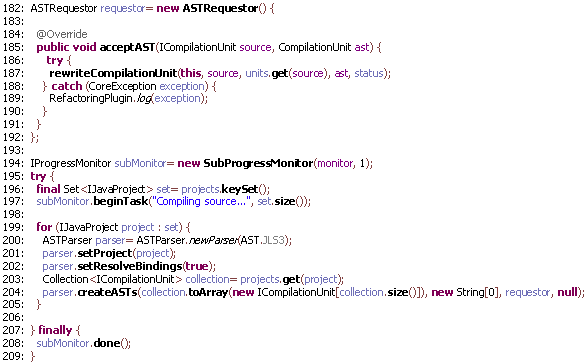Click the setProject method call

coord(105,254)
